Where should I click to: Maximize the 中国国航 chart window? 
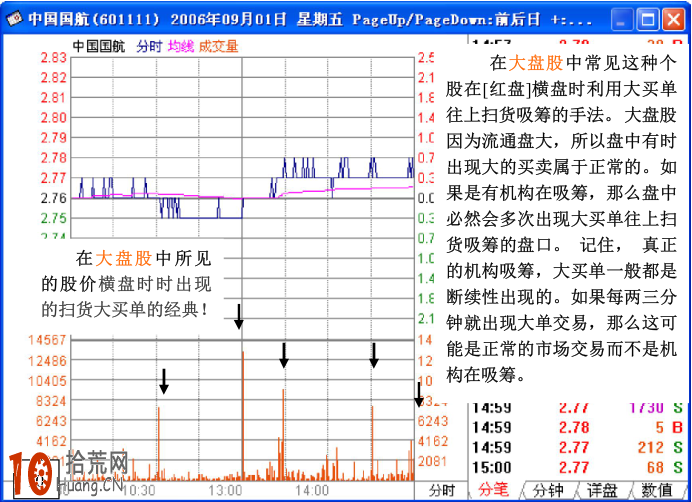tap(648, 20)
